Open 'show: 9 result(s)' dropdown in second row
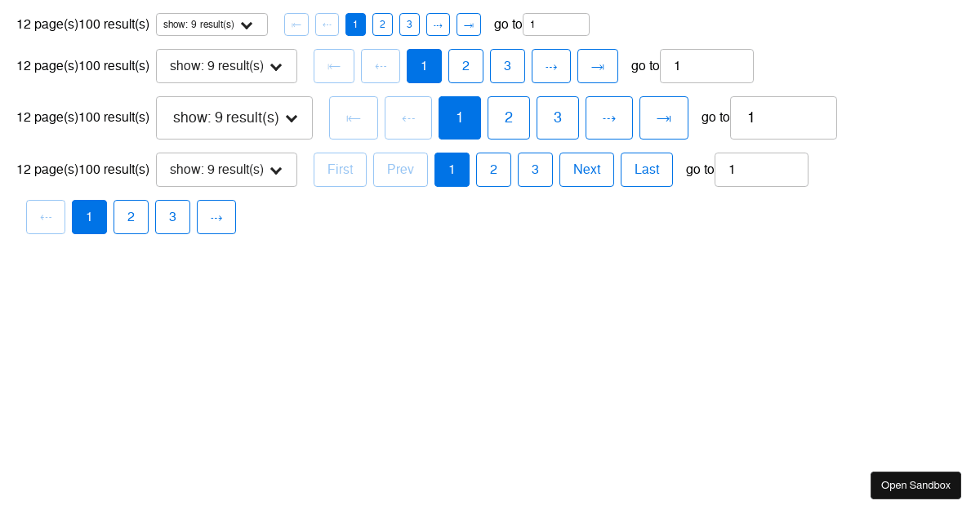 pos(226,66)
